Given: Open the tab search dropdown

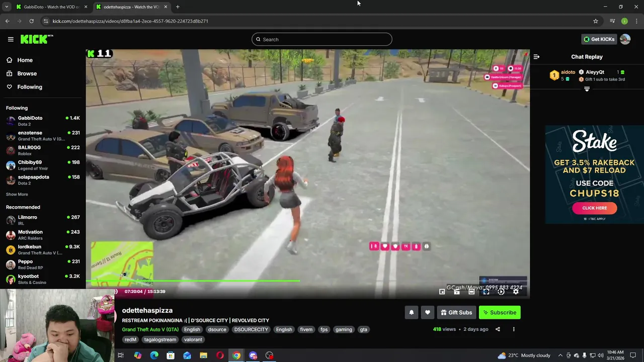Looking at the screenshot, I should pos(7,7).
